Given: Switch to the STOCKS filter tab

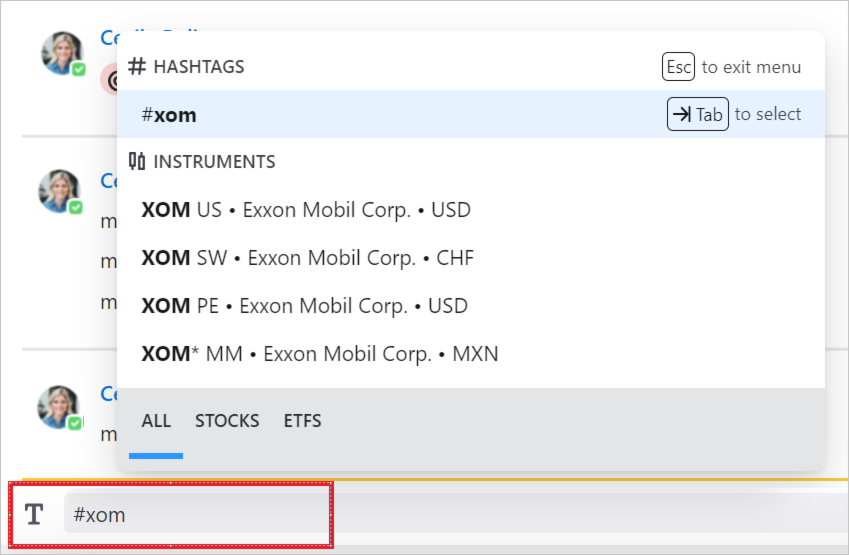Looking at the screenshot, I should pyautogui.click(x=227, y=421).
